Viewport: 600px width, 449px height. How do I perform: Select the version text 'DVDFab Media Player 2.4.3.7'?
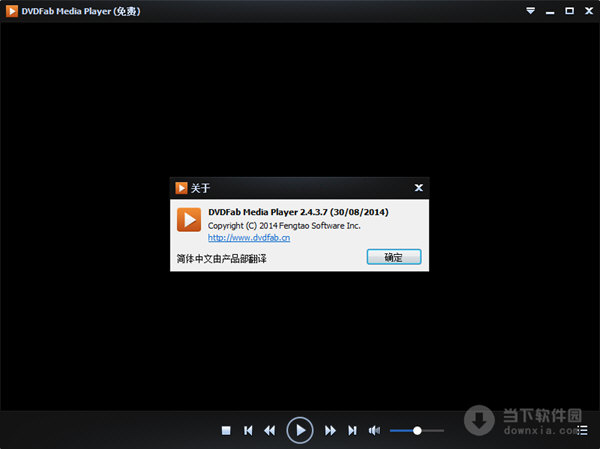(267, 212)
